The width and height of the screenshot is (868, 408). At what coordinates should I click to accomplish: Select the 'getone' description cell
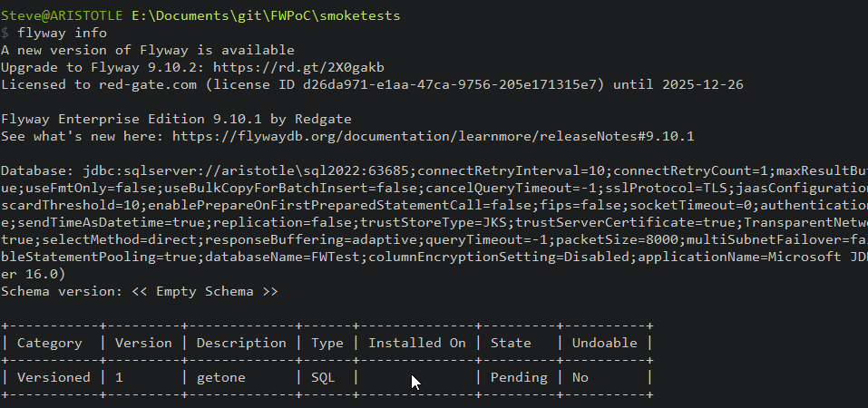(221, 377)
